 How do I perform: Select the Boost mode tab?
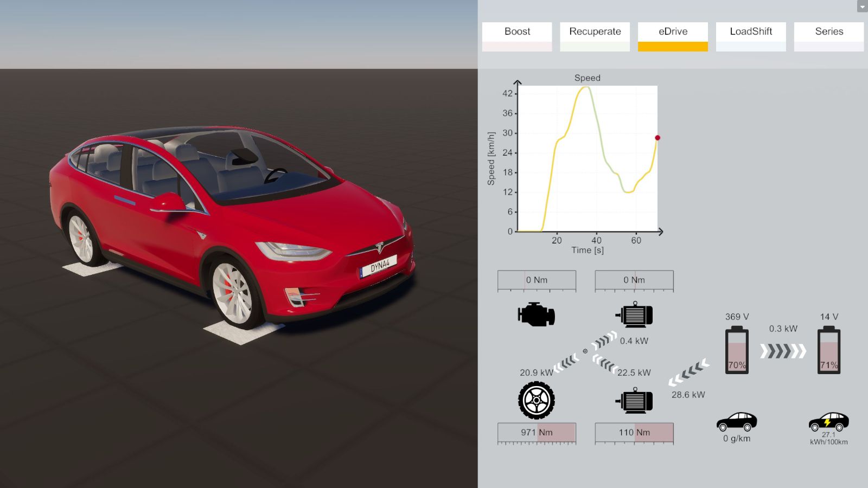[517, 36]
